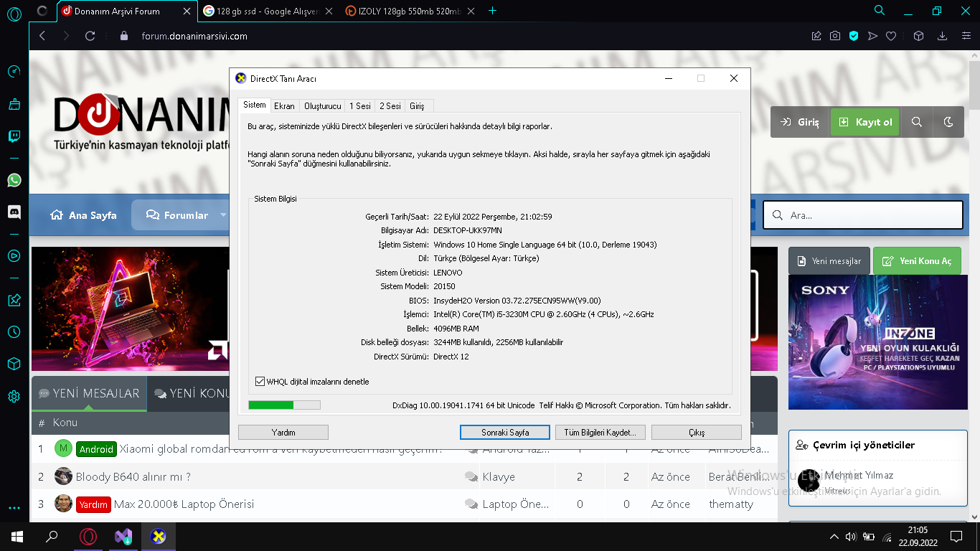Open the Opera GX main menu logo
This screenshot has width=980, height=551.
click(x=14, y=14)
